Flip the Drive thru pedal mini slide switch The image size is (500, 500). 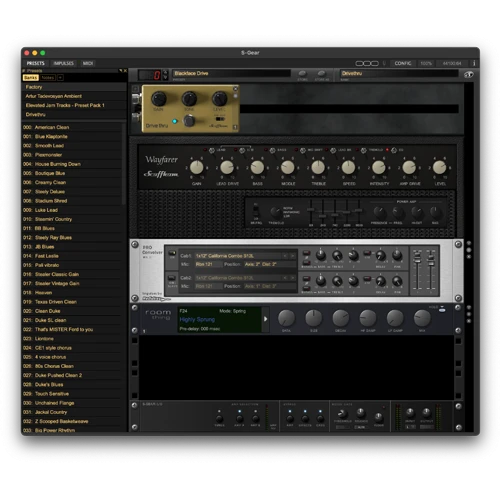click(x=220, y=119)
